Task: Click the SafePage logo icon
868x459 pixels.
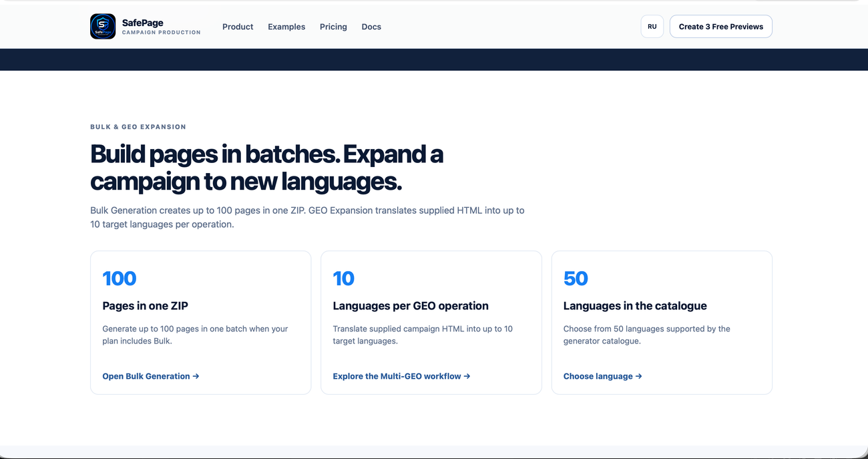Action: [x=103, y=27]
